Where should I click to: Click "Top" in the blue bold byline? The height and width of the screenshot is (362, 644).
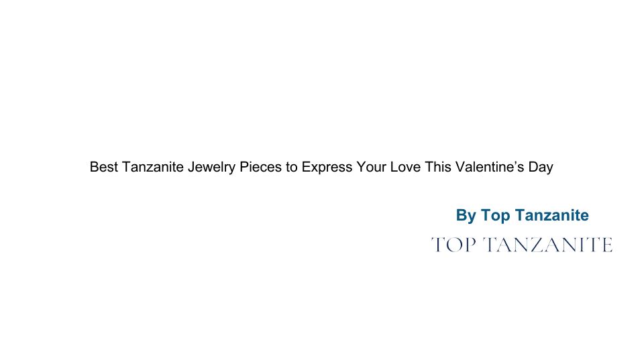(x=496, y=216)
